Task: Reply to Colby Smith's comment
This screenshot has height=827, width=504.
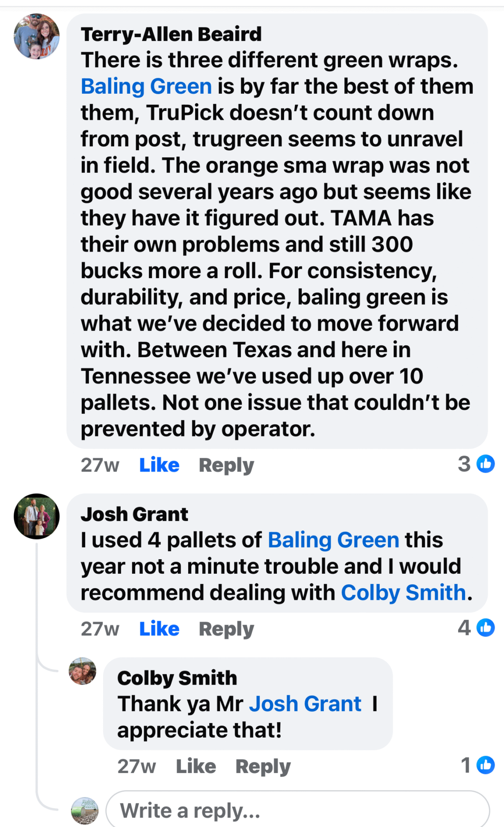Action: 263,766
